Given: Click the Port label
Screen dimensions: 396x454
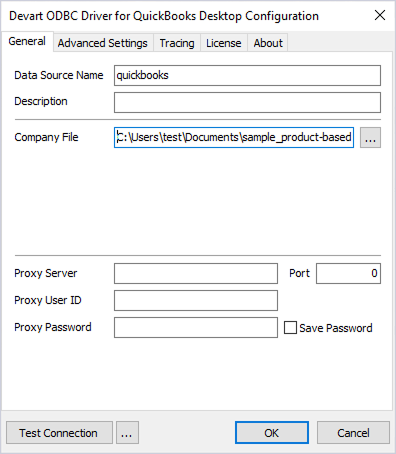Looking at the screenshot, I should tap(299, 273).
